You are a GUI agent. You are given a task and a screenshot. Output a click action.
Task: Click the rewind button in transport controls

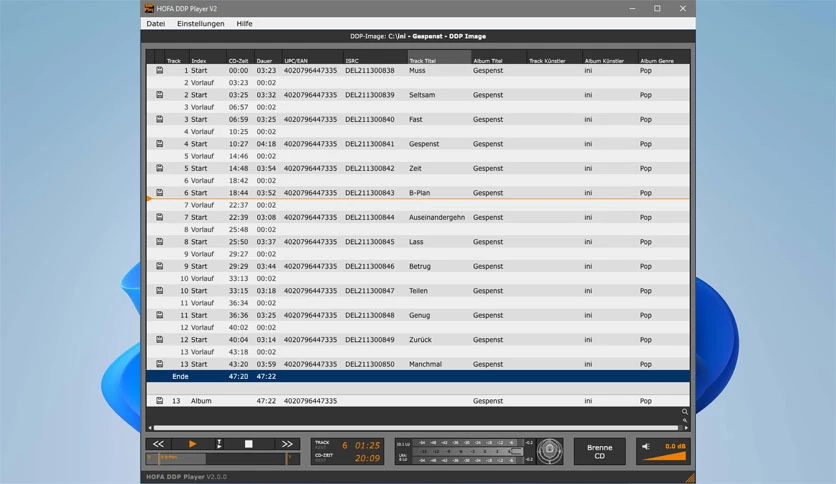[x=158, y=443]
